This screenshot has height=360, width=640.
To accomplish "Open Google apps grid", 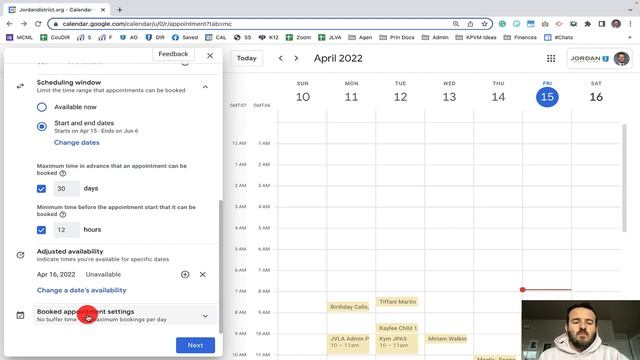I will pos(551,58).
